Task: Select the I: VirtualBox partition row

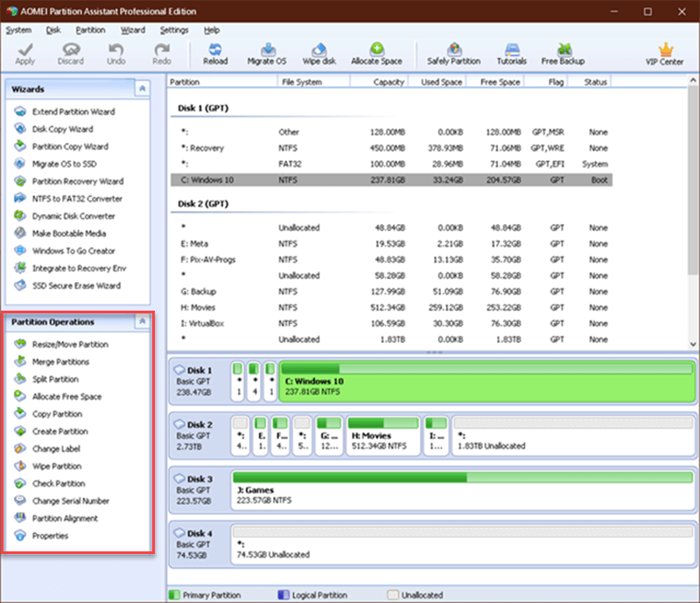Action: [x=391, y=324]
